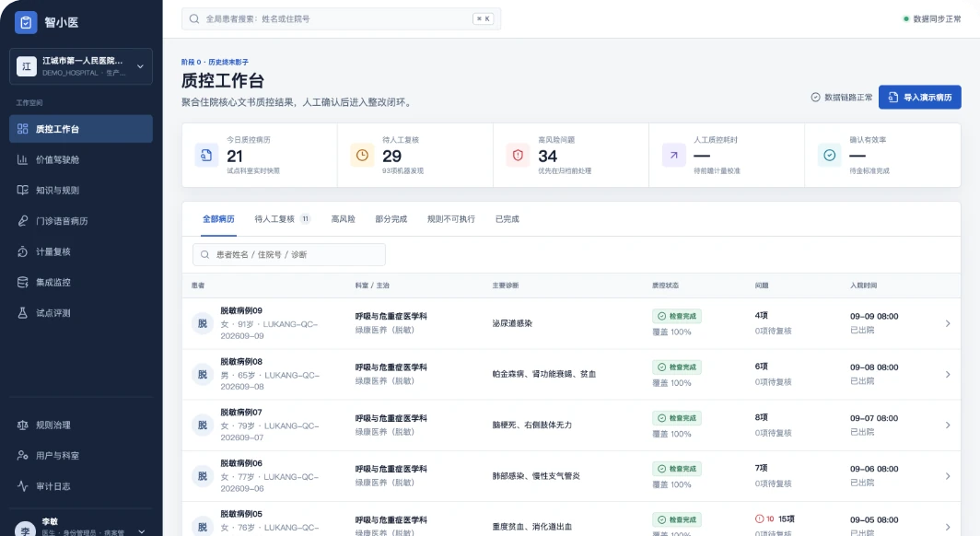Click admission time 09-06 08:00

[874, 469]
